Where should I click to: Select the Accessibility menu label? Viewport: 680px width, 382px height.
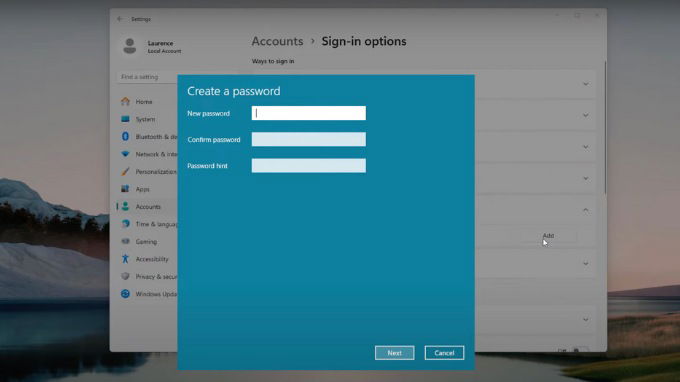[x=152, y=259]
